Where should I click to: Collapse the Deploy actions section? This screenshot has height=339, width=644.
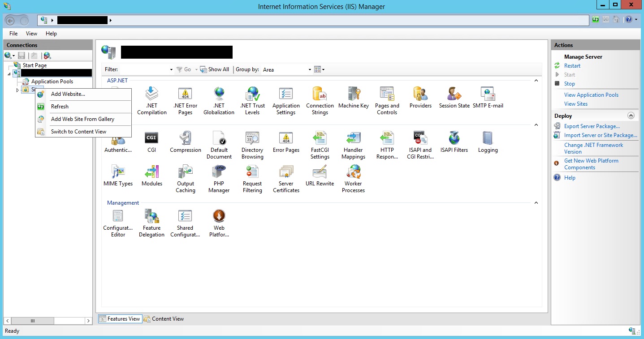tap(631, 116)
